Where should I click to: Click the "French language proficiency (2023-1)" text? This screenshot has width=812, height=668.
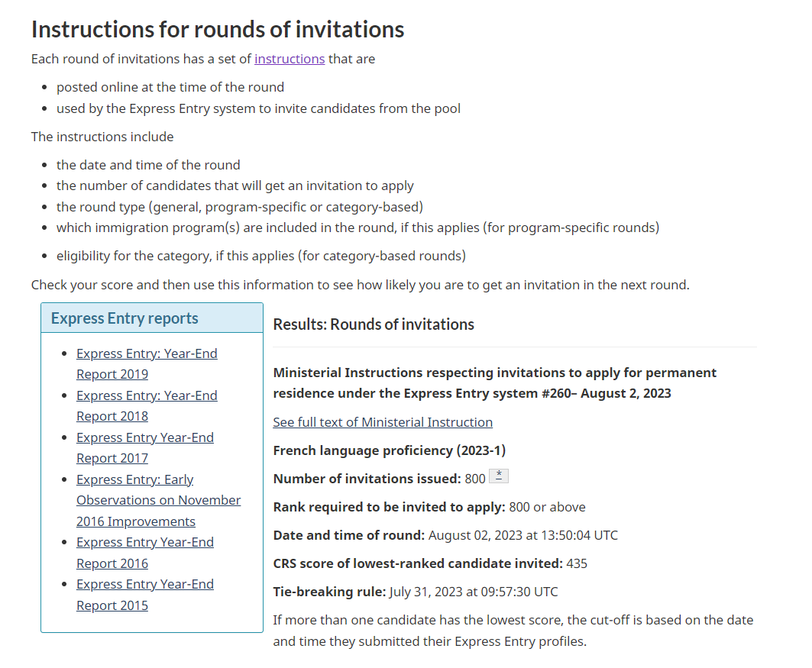(389, 450)
